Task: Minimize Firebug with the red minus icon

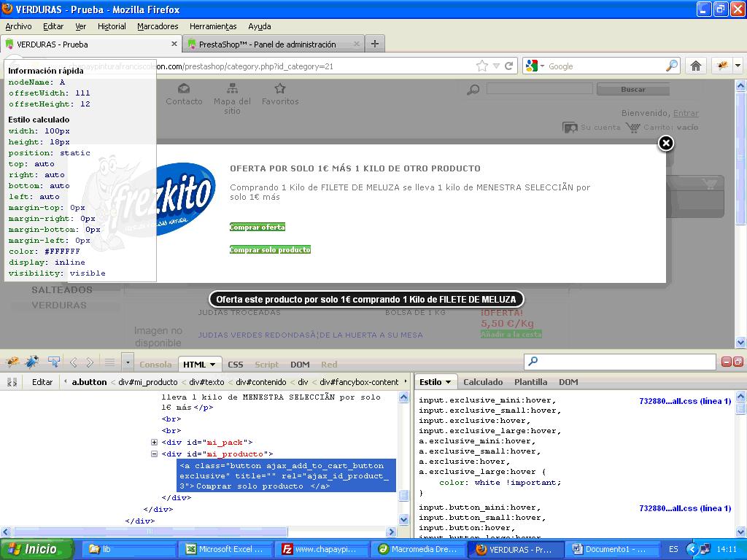Action: (x=727, y=362)
